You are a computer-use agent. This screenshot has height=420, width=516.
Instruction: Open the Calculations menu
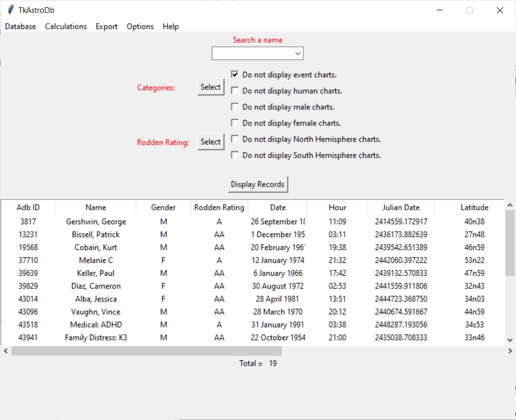tap(66, 26)
